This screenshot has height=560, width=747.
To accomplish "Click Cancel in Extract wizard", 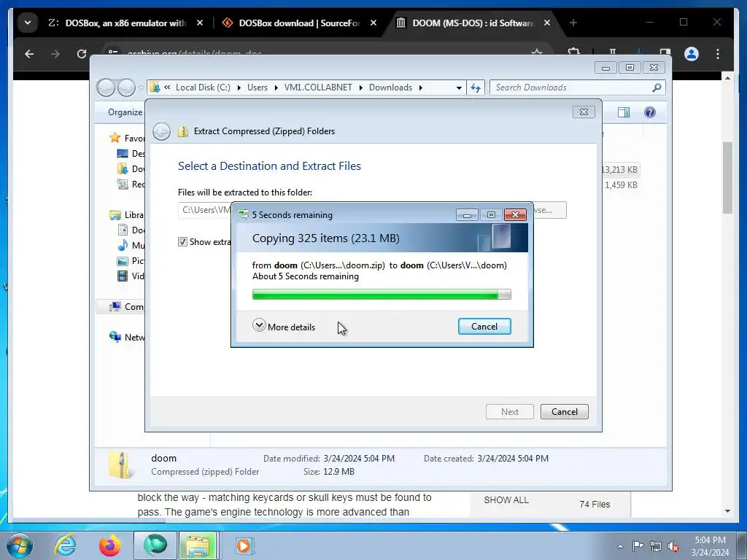I will [564, 411].
